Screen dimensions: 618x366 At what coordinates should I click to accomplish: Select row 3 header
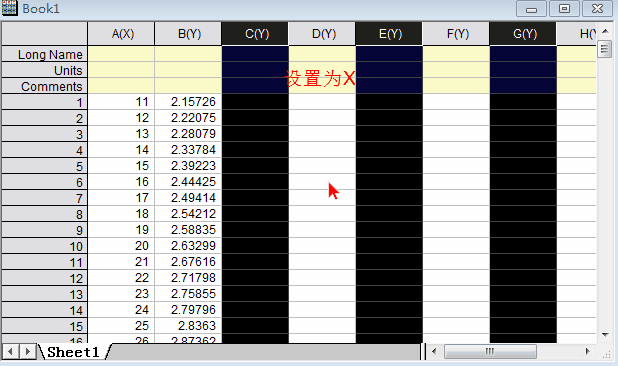[45, 134]
